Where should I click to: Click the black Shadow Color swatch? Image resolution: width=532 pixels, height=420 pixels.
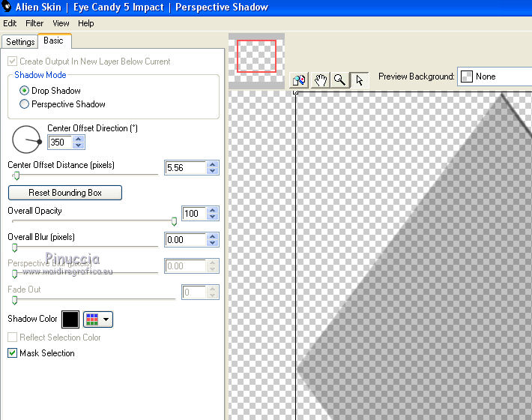click(x=70, y=319)
